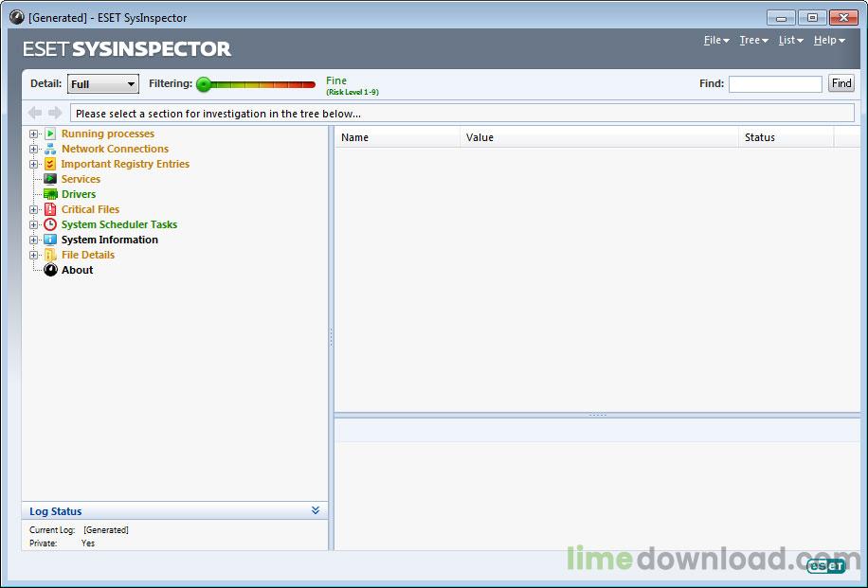The height and width of the screenshot is (588, 868).
Task: Select Drivers in the tree
Action: pyautogui.click(x=79, y=194)
